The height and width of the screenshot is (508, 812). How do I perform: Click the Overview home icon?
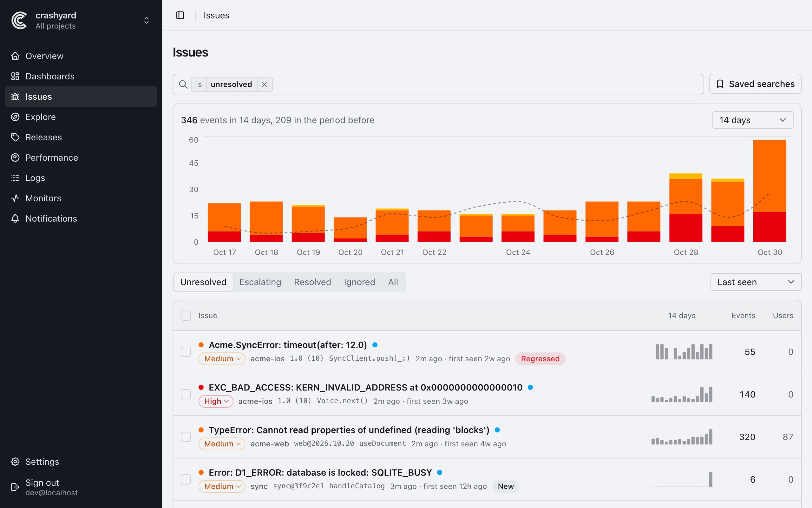pos(15,56)
